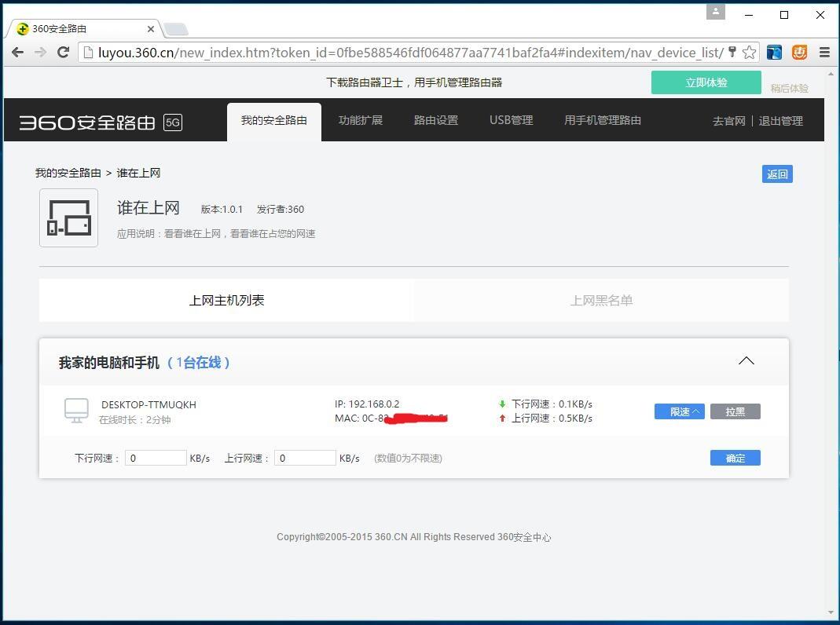Click the browser refresh icon
The height and width of the screenshot is (625, 840).
[x=64, y=53]
